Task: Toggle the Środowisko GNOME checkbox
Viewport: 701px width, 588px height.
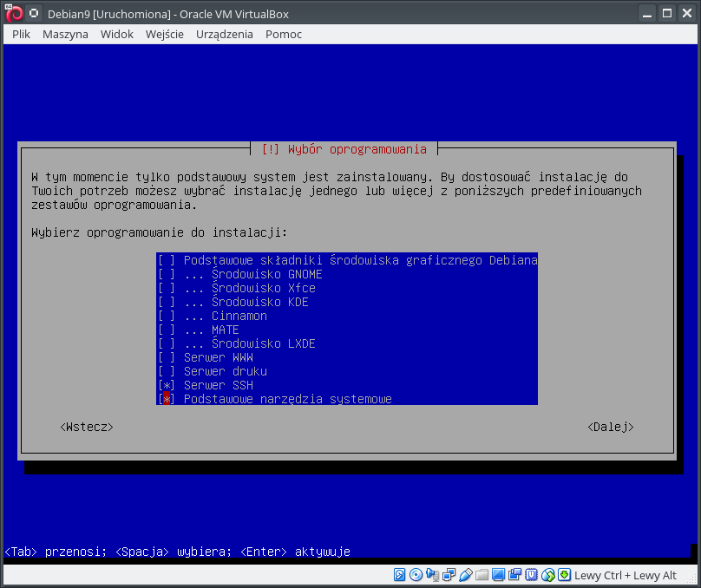Action: pos(167,274)
